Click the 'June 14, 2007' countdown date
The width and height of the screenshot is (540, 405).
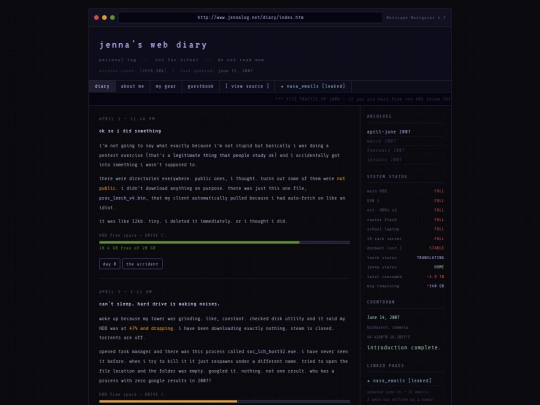pos(383,317)
